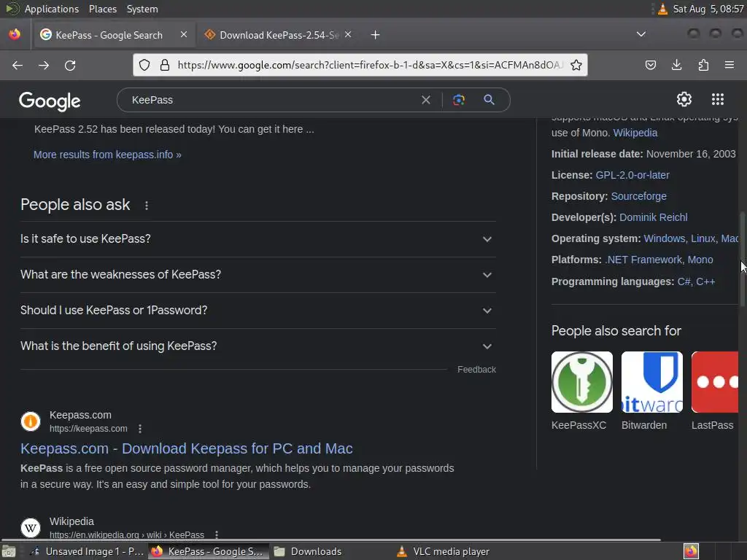Search by image with Google Lens icon
This screenshot has height=560, width=747.
tap(458, 100)
